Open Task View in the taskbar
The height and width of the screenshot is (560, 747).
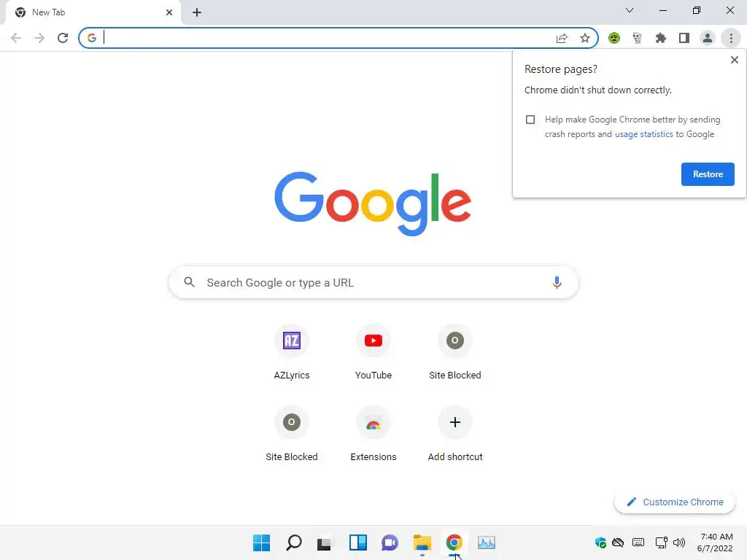coord(325,542)
